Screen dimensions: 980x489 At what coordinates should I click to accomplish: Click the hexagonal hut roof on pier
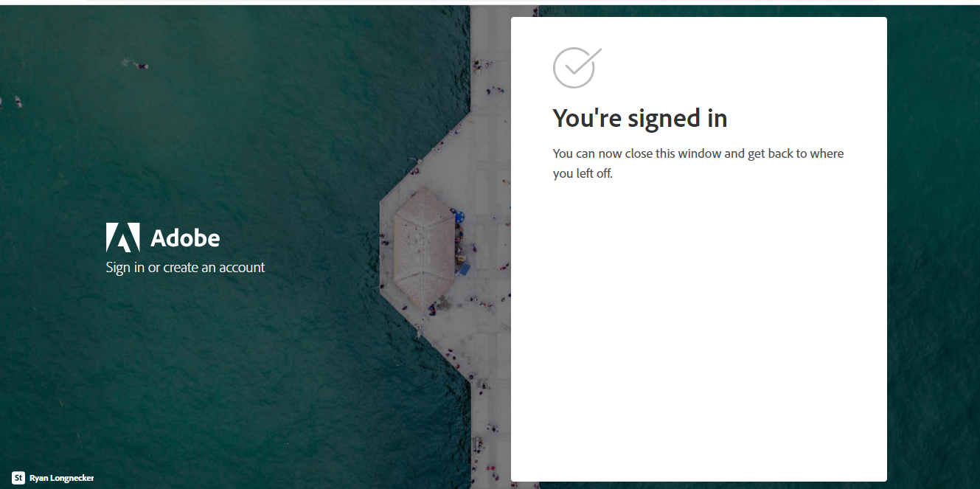pyautogui.click(x=423, y=247)
